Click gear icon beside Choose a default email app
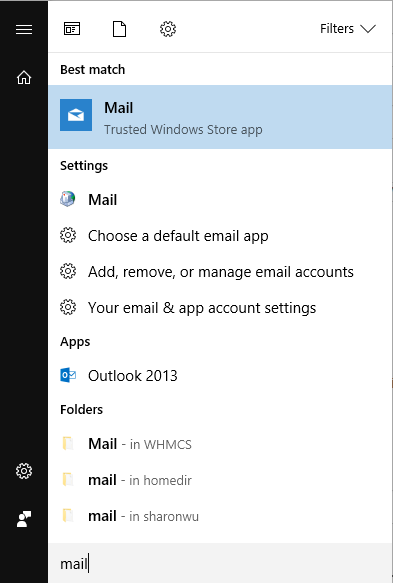The height and width of the screenshot is (583, 393). point(68,235)
